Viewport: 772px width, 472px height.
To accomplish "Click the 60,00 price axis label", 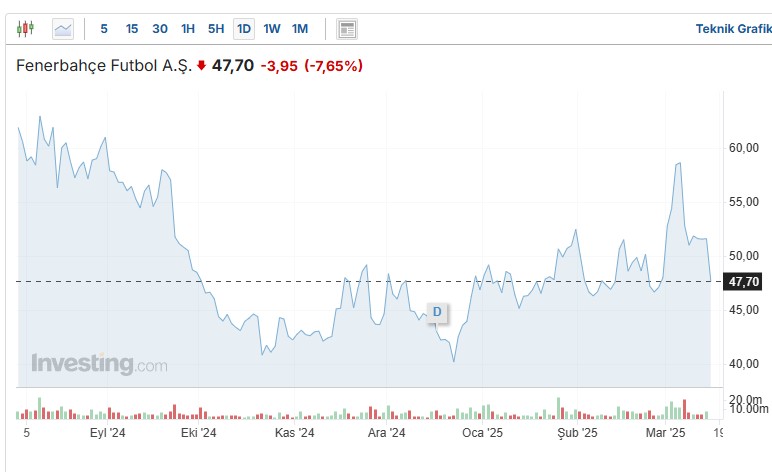I will point(743,148).
